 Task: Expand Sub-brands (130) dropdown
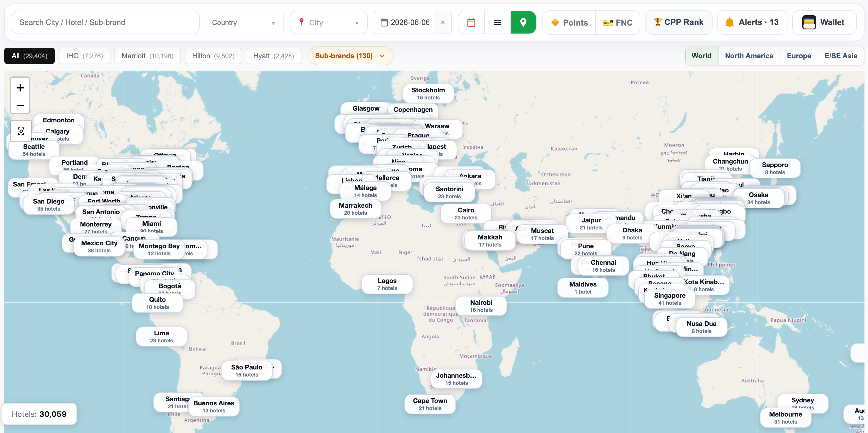click(351, 56)
